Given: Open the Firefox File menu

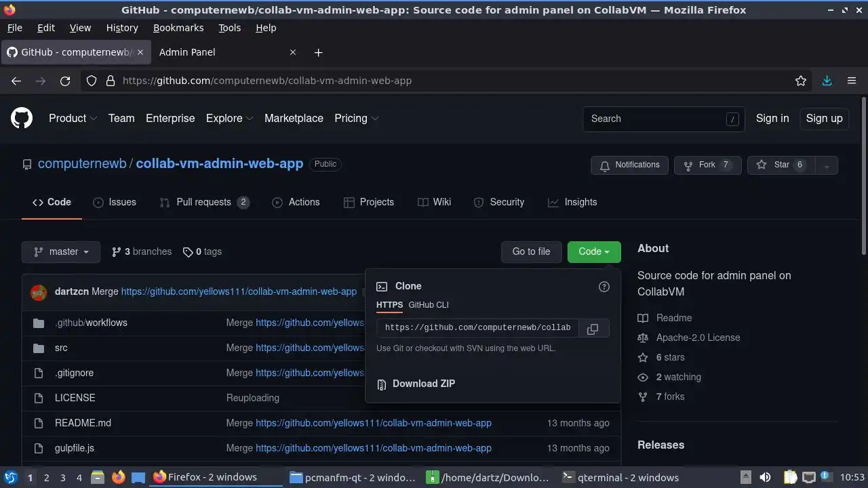Looking at the screenshot, I should [14, 28].
